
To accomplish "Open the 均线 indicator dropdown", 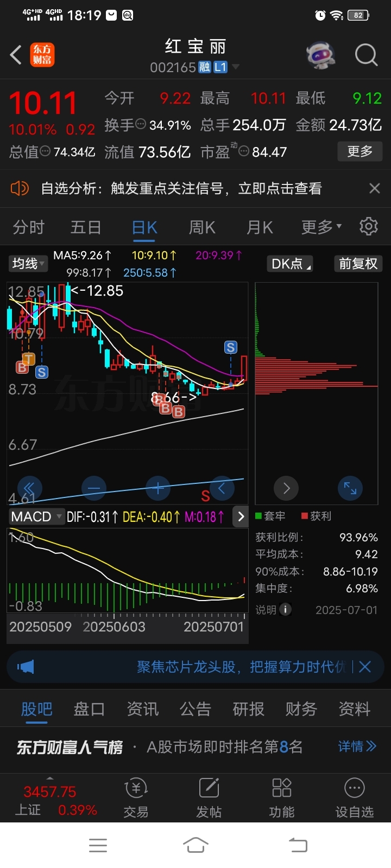I will (28, 264).
